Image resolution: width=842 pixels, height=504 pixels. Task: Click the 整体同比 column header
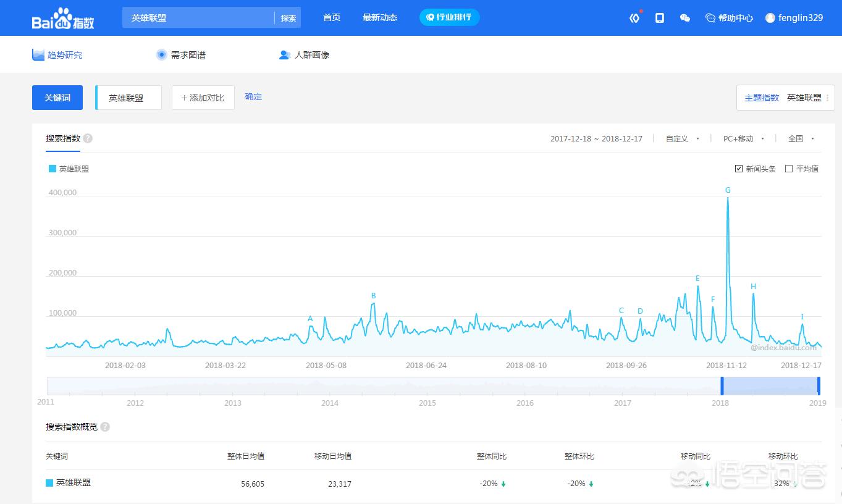(492, 456)
